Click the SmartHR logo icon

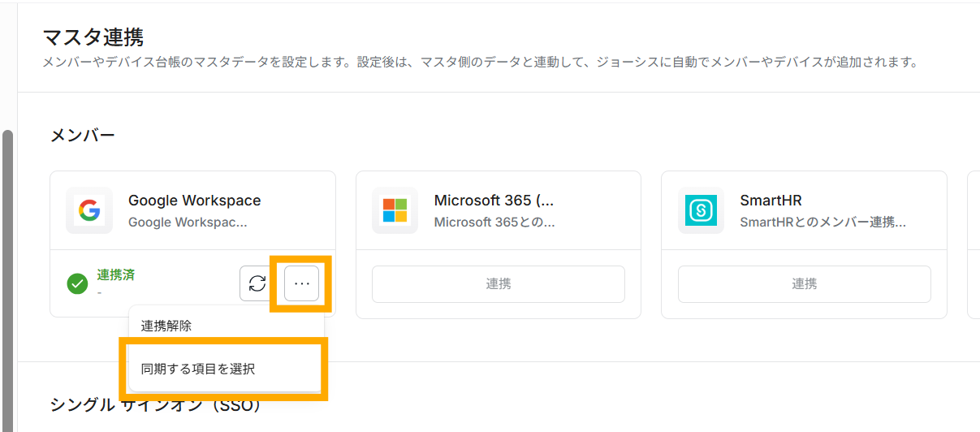click(x=701, y=211)
